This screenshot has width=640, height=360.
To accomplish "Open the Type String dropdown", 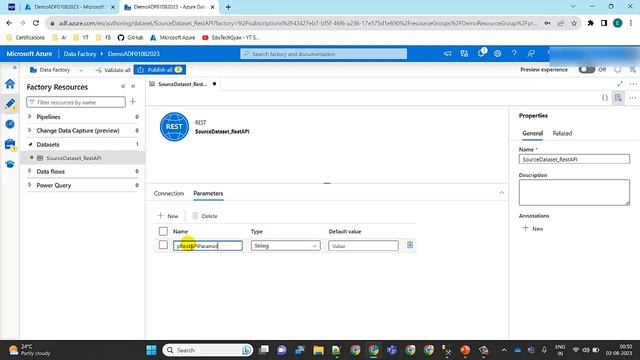I will click(286, 246).
